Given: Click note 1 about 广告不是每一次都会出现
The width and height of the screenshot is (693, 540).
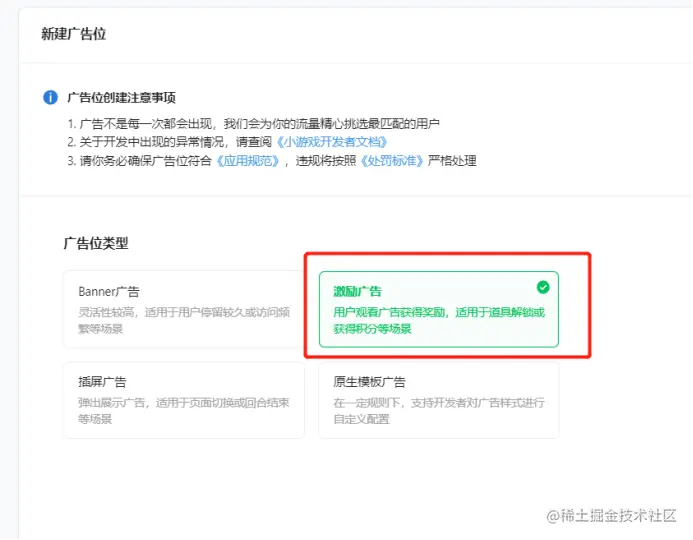Looking at the screenshot, I should (x=254, y=123).
